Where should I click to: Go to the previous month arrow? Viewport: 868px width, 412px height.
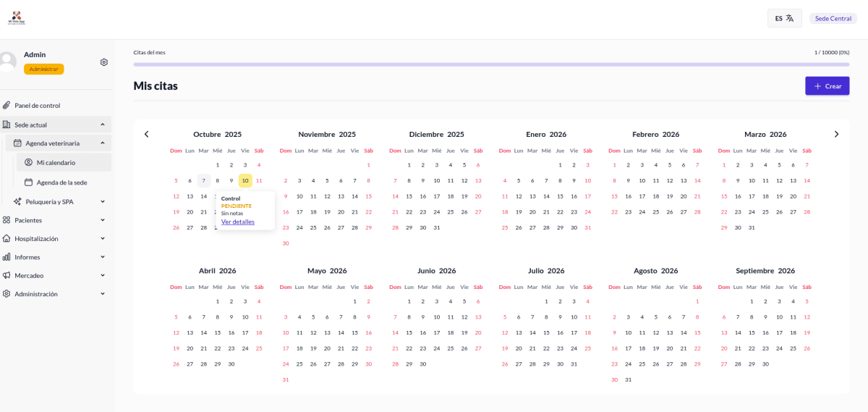point(146,134)
